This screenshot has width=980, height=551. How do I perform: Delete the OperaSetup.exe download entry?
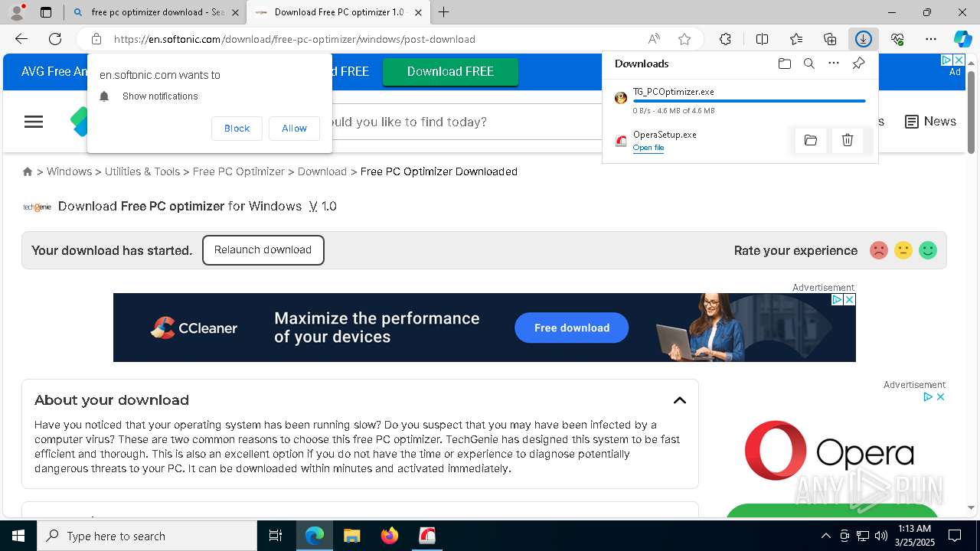coord(848,140)
